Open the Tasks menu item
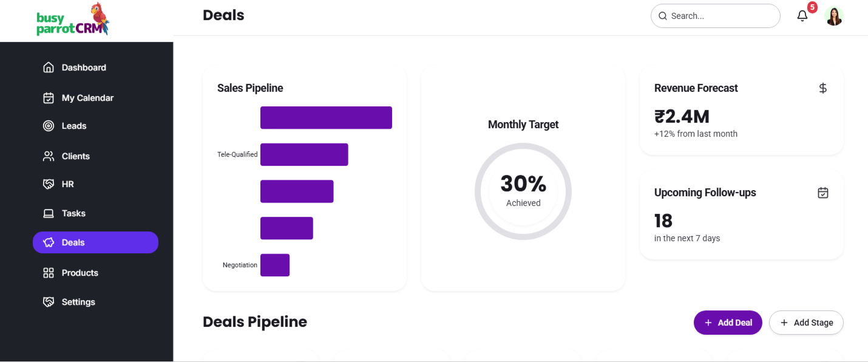The image size is (868, 362). (73, 213)
